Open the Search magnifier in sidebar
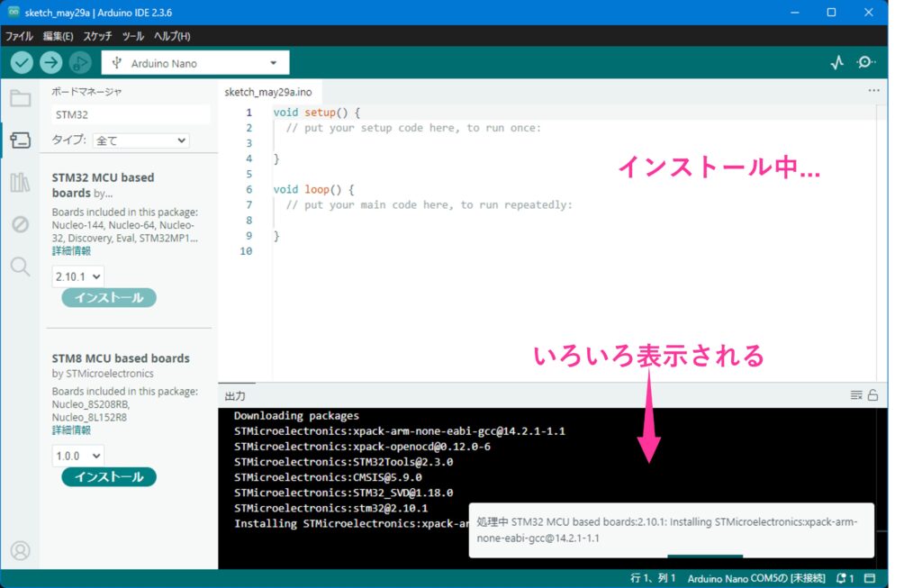Image resolution: width=922 pixels, height=588 pixels. 20,267
